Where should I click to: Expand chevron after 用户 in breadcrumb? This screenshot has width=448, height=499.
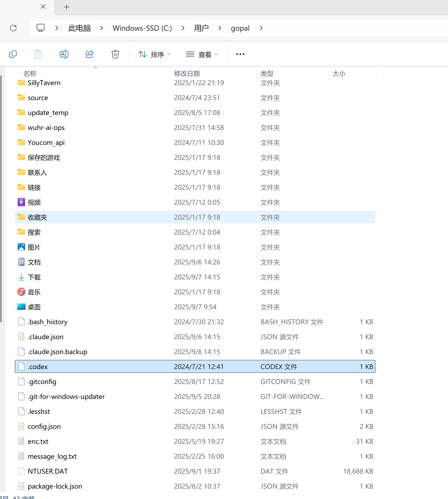click(220, 28)
